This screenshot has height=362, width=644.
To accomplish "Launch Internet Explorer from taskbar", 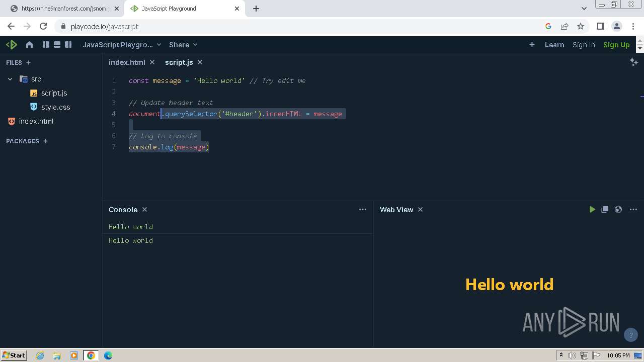I will pos(40,355).
